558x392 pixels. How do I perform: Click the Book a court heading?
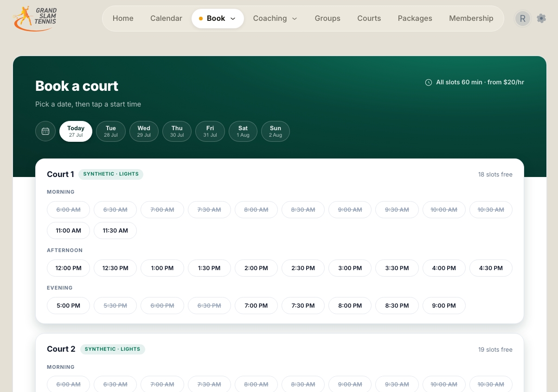[77, 86]
